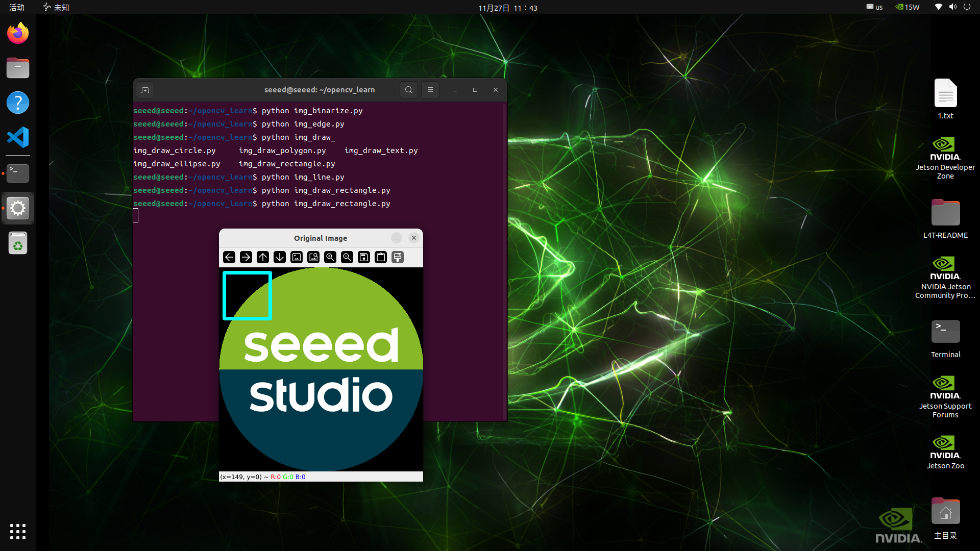Select the NVIDIA Jetson Community Projects shortcut

945,278
